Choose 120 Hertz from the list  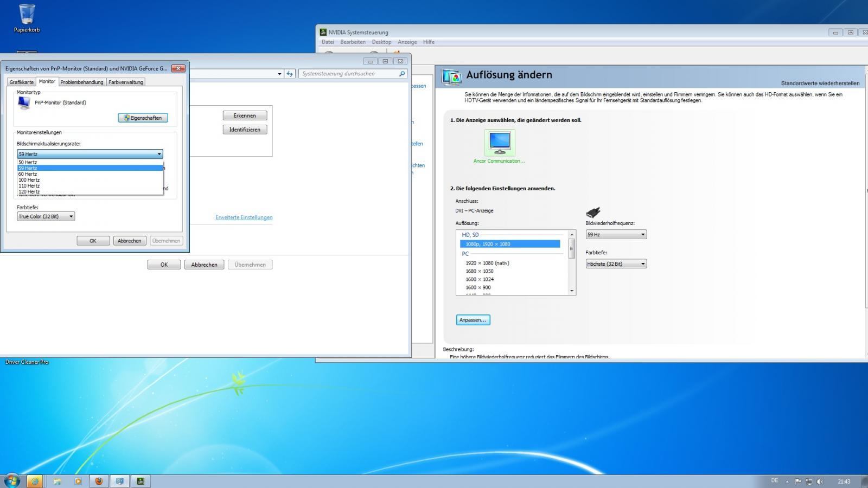[x=90, y=192]
